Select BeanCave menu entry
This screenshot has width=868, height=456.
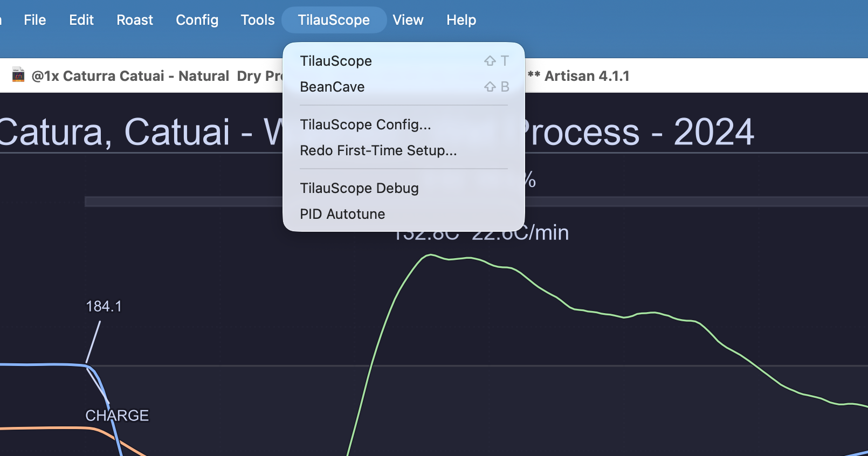tap(404, 87)
